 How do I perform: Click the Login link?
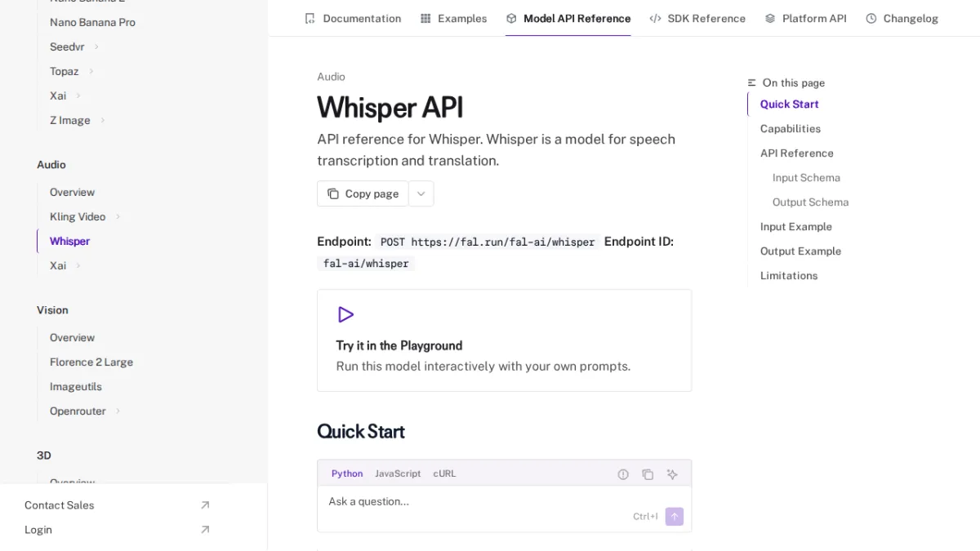(38, 530)
